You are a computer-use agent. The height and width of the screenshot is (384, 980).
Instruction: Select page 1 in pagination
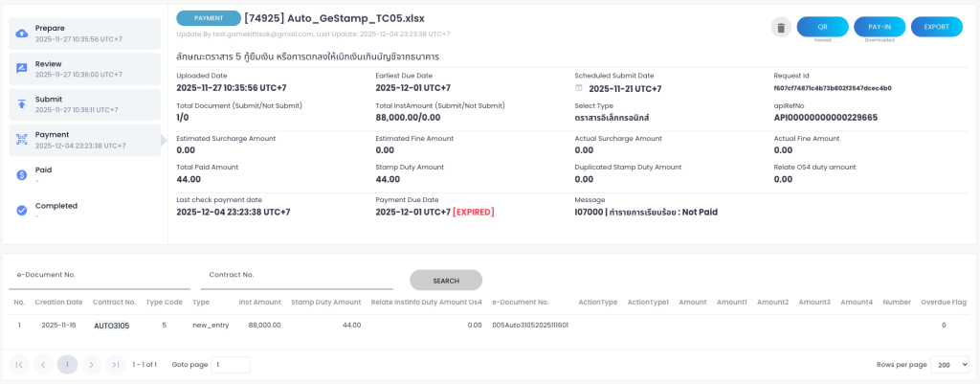point(67,365)
